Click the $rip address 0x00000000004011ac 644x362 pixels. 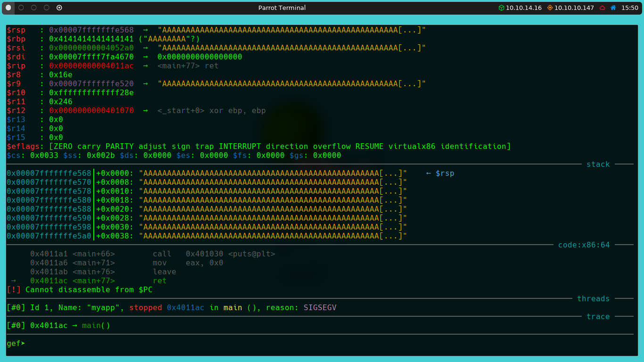coord(91,66)
